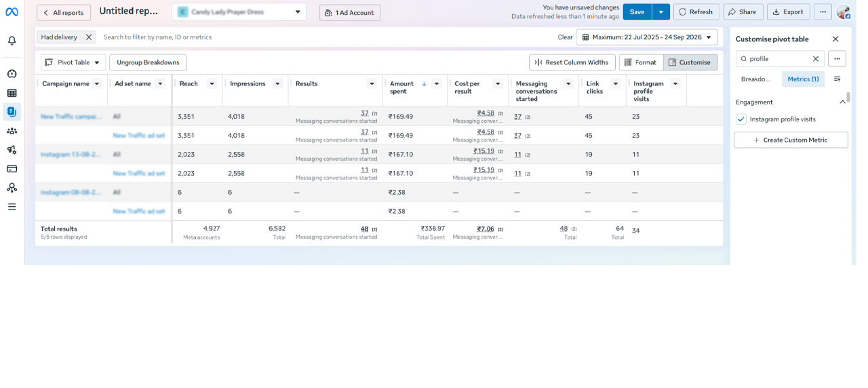The image size is (868, 388).
Task: Open Account overview gauge icon in sidebar
Action: 12,74
